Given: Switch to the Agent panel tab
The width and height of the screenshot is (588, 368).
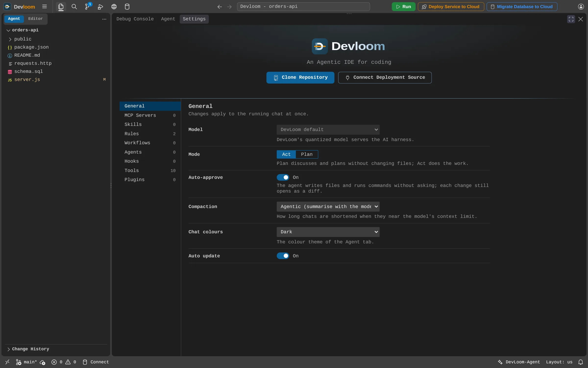Looking at the screenshot, I should point(168,19).
